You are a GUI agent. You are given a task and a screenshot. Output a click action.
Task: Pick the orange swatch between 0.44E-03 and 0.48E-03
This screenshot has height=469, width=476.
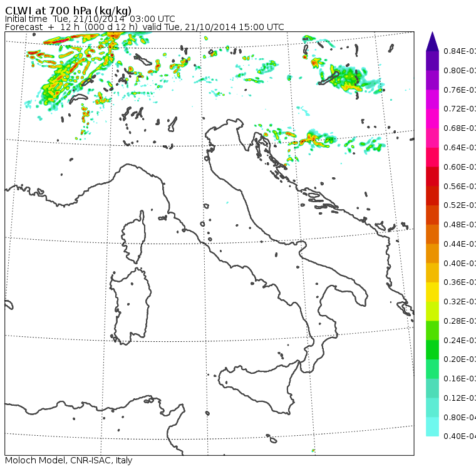pyautogui.click(x=432, y=234)
